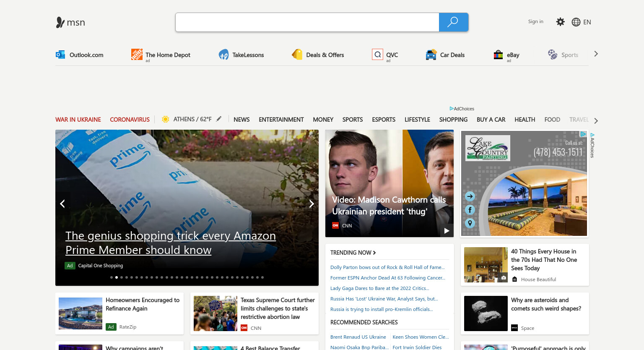644x350 pixels.
Task: Open Homeowners Encouraged to Refinance story
Action: pyautogui.click(x=143, y=304)
